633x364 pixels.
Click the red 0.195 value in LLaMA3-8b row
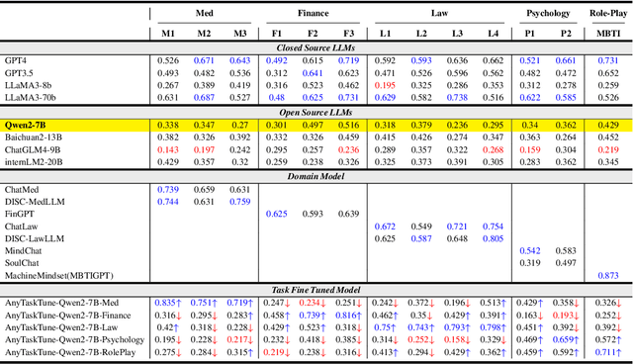click(385, 85)
